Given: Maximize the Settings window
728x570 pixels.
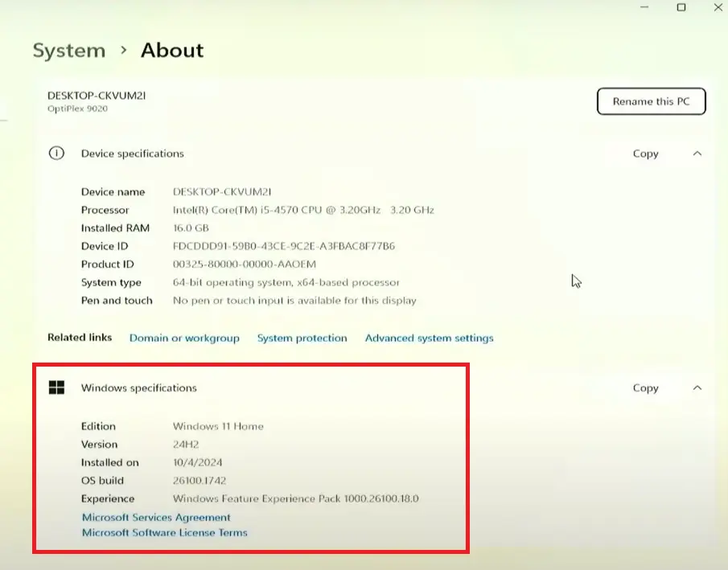Looking at the screenshot, I should (681, 7).
